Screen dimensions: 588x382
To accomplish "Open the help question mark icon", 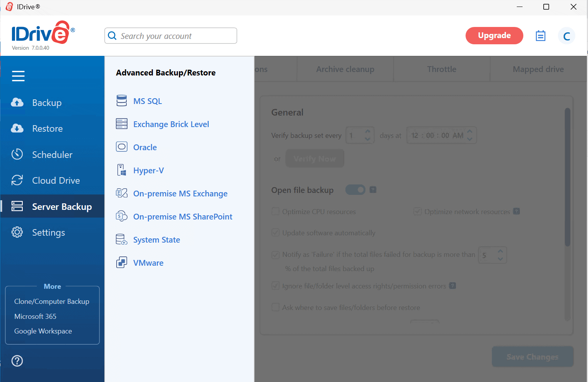I will 17,361.
